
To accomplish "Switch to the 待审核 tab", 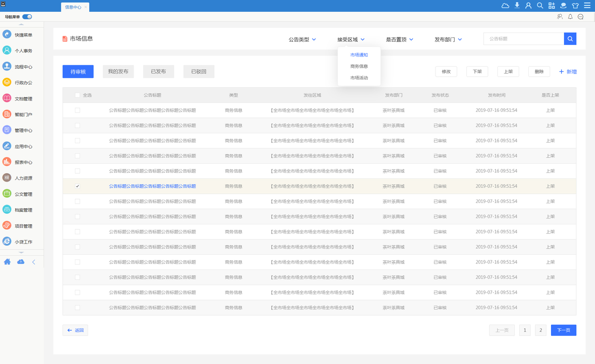I will coord(78,71).
